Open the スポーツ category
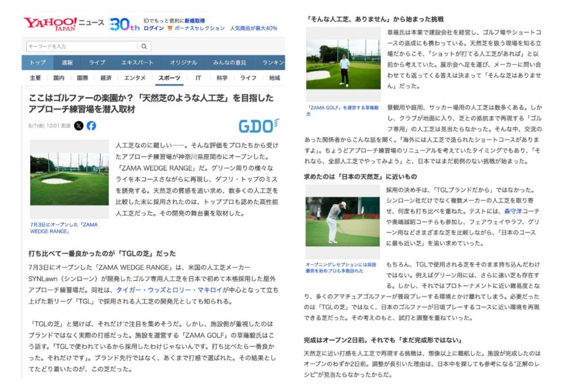Image resolution: width=588 pixels, height=392 pixels. pyautogui.click(x=169, y=78)
